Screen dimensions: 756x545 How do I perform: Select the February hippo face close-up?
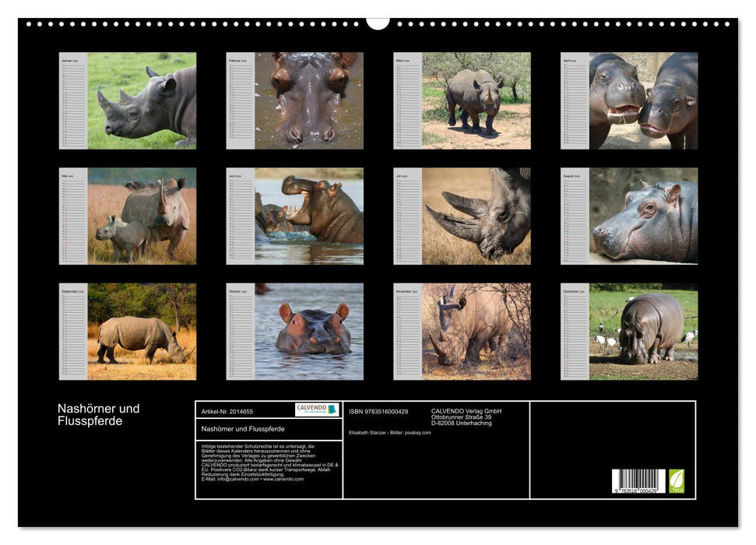click(x=309, y=100)
